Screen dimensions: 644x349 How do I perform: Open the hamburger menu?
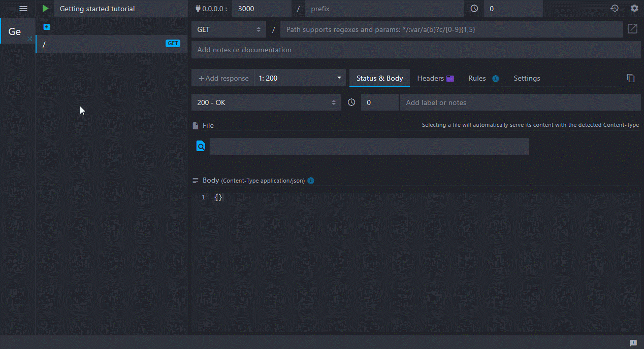[x=23, y=9]
